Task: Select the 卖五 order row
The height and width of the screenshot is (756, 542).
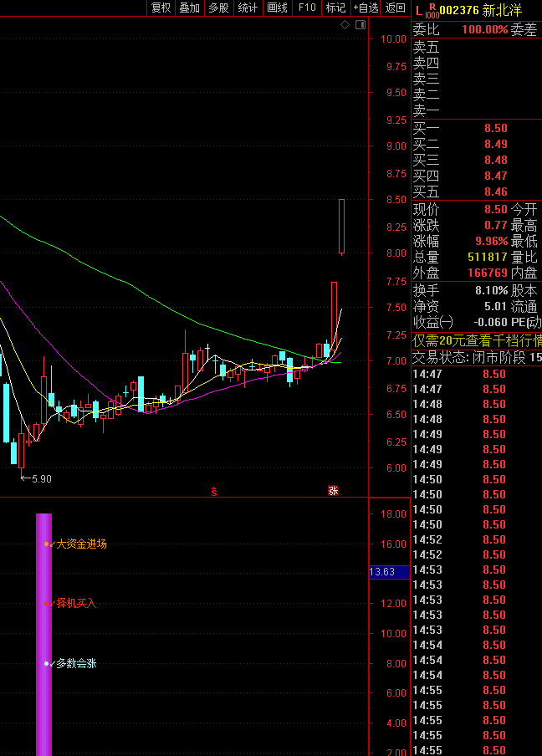Action: click(477, 47)
